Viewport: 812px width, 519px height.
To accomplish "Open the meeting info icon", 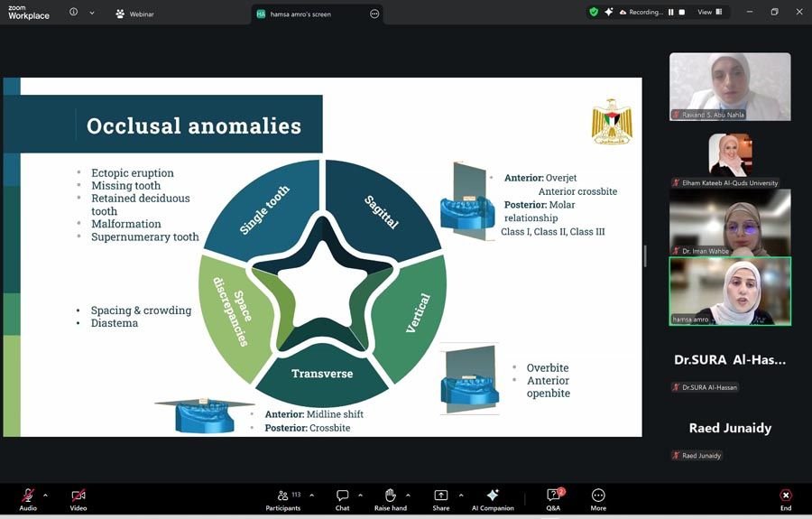I will click(73, 13).
